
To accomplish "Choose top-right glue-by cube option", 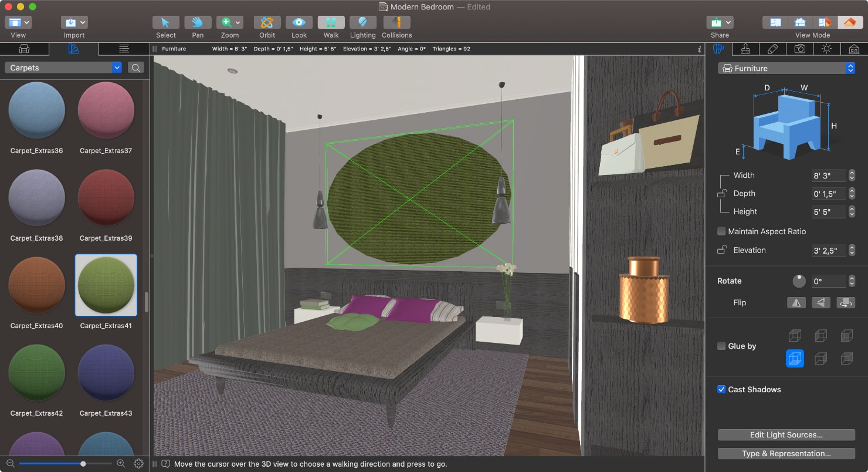I will pos(846,335).
